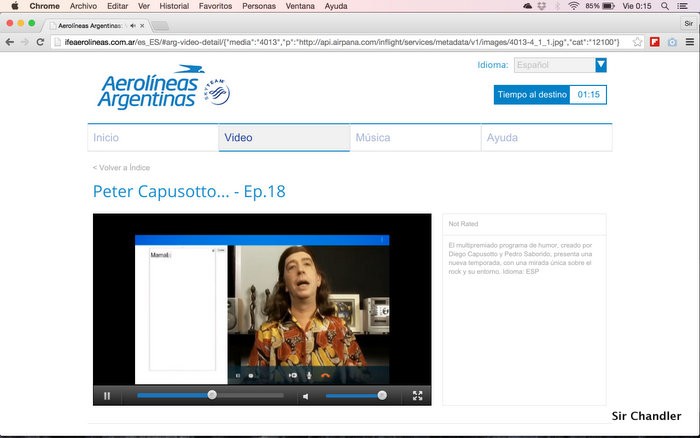Screen dimensions: 700x438
Task: Click the page icon in the address bar
Action: 57,42
